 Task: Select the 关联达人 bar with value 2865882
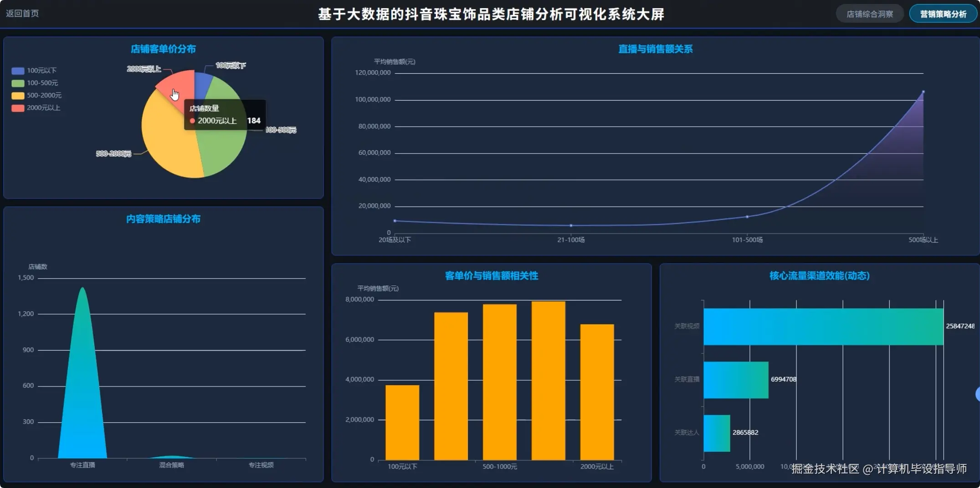click(717, 433)
